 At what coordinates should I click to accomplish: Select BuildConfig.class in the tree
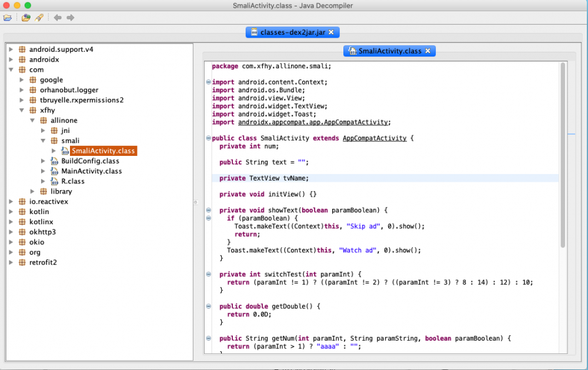click(x=90, y=161)
